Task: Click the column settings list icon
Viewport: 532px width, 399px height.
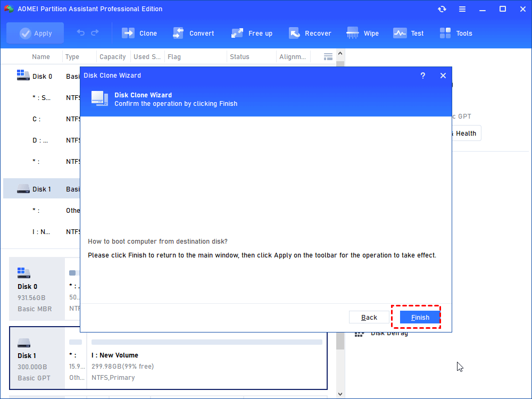Action: (328, 57)
